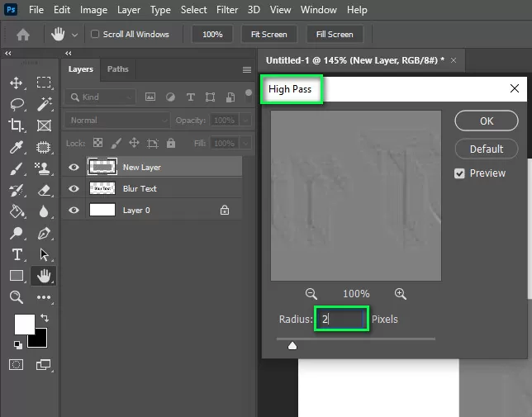Open the Kind filter dropdown
This screenshot has width=532, height=417.
[100, 97]
